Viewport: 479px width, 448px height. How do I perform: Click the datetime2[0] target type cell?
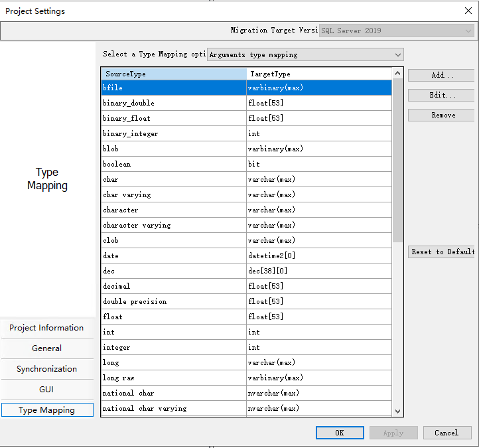tap(319, 256)
